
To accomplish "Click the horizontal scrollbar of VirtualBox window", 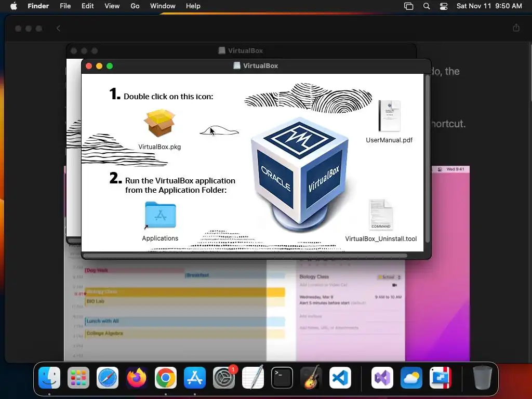I will tap(245, 256).
